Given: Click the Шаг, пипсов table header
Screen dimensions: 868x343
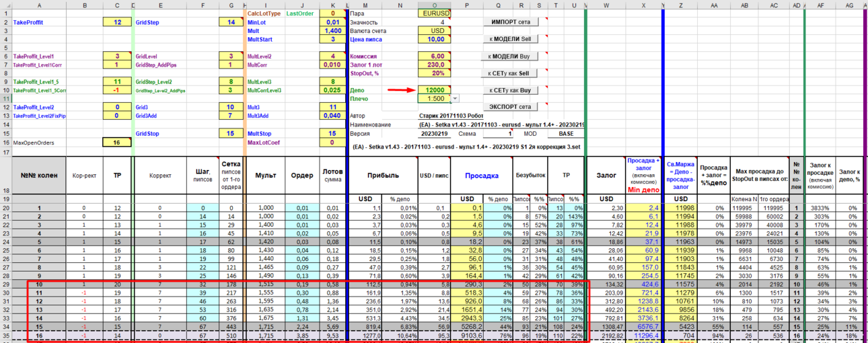Looking at the screenshot, I should (203, 175).
